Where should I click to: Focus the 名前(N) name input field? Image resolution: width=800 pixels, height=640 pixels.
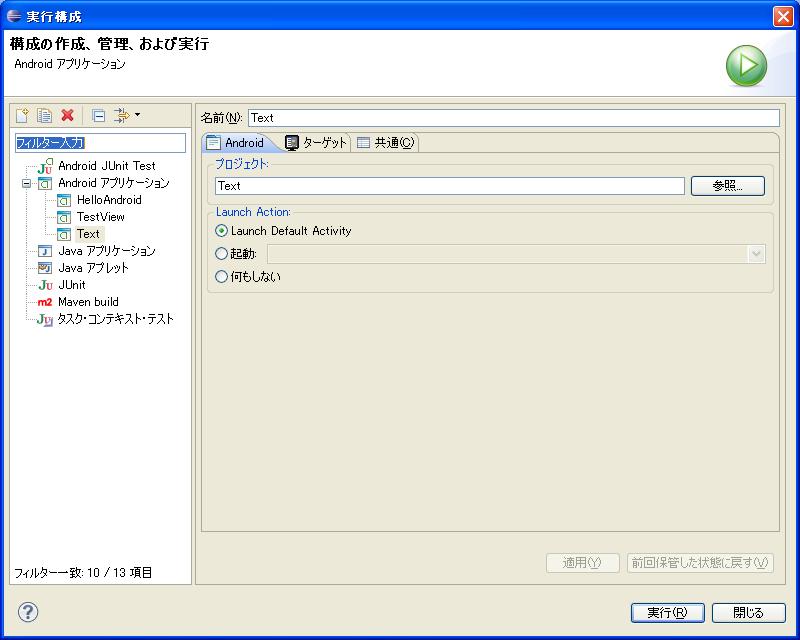point(514,118)
